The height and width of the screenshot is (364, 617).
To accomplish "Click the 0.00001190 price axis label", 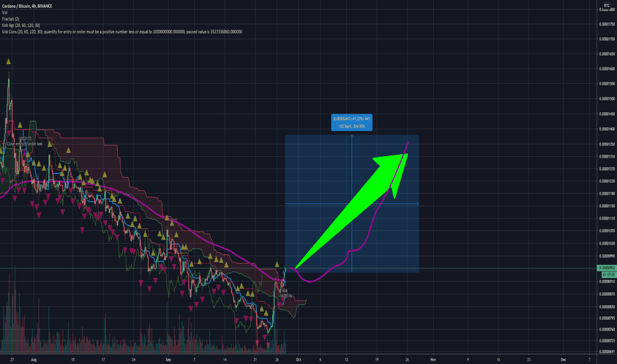I will (x=607, y=194).
